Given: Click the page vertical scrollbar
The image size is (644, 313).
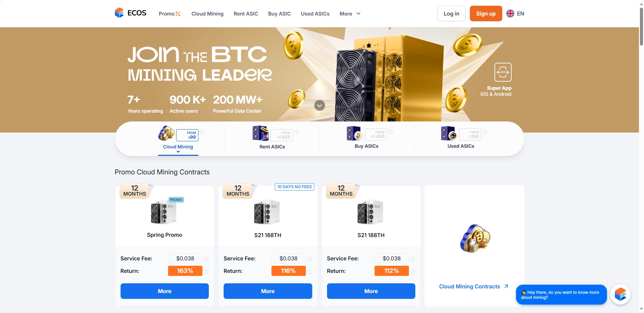Looking at the screenshot, I should point(641,27).
